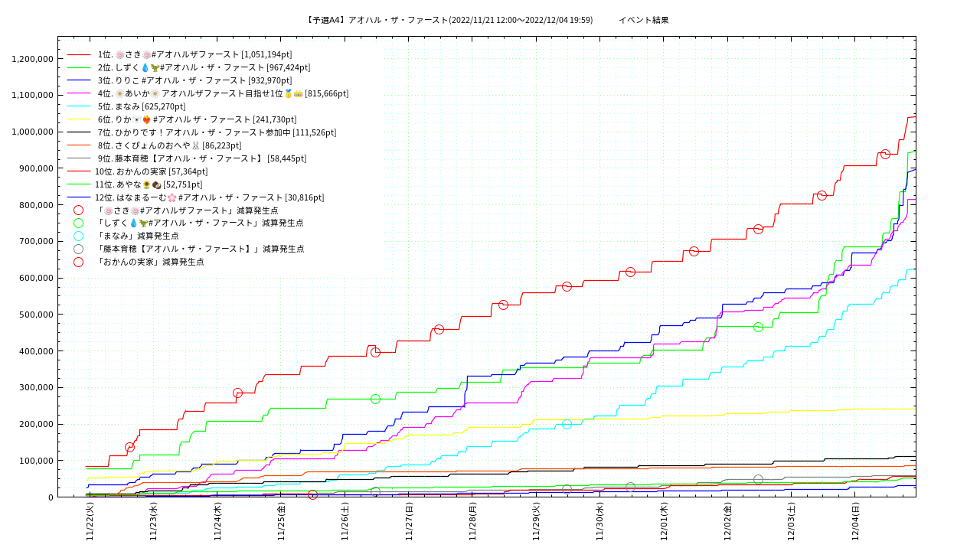Click the 12/01(木) x-axis date label
The height and width of the screenshot is (551, 980).
tap(664, 522)
